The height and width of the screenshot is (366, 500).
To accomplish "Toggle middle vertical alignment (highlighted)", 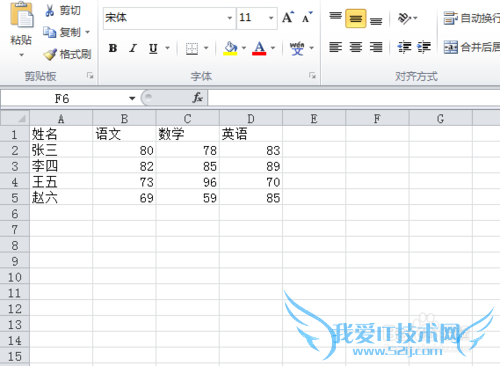I will [356, 18].
